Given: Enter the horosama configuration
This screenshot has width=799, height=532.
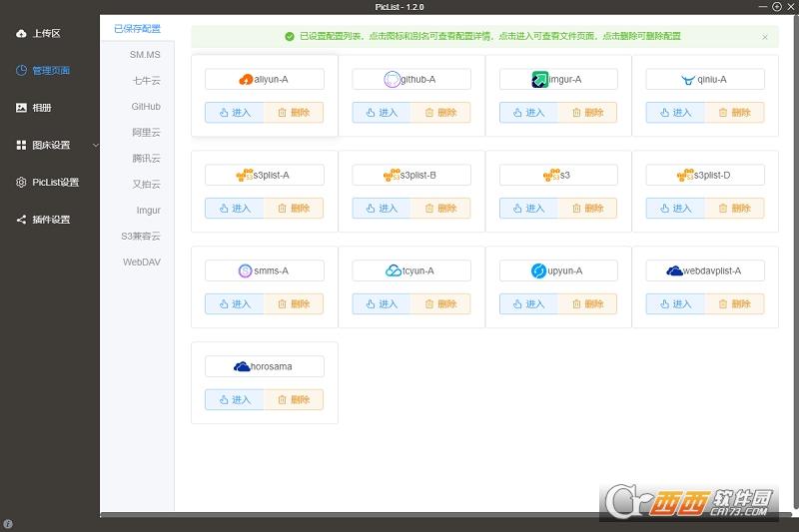Looking at the screenshot, I should coord(235,399).
